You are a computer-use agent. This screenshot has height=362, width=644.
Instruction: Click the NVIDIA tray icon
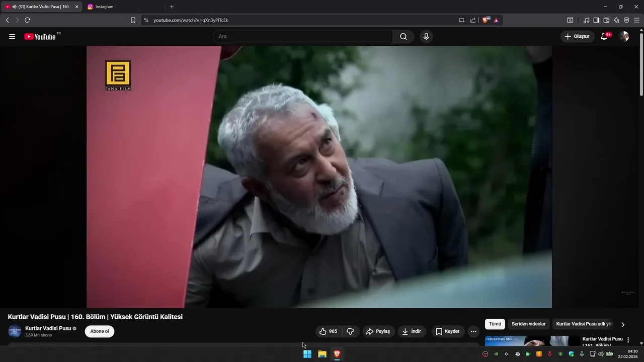[x=496, y=354]
